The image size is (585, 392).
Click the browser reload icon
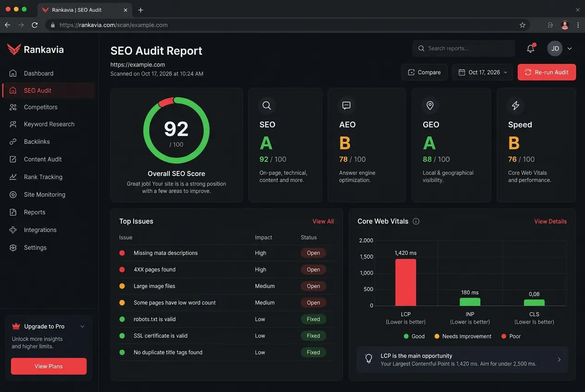pyautogui.click(x=35, y=25)
